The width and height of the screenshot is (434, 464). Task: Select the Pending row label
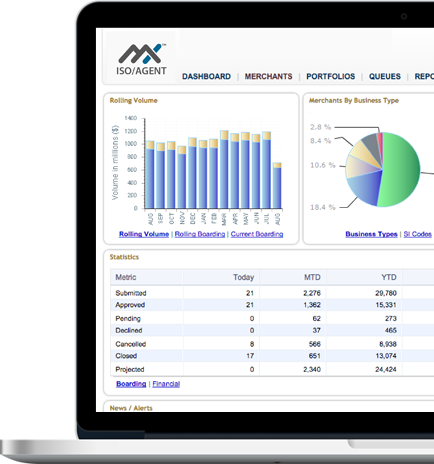[128, 319]
